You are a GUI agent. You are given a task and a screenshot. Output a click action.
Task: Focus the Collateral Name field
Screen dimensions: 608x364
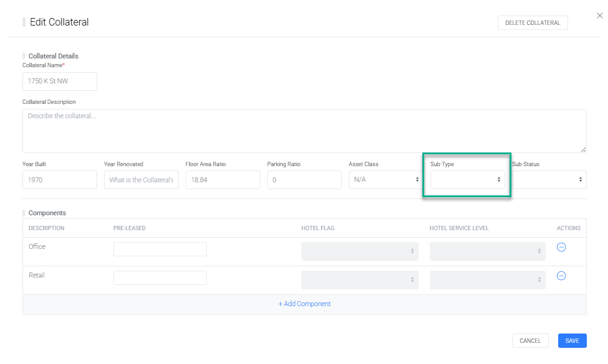[60, 82]
